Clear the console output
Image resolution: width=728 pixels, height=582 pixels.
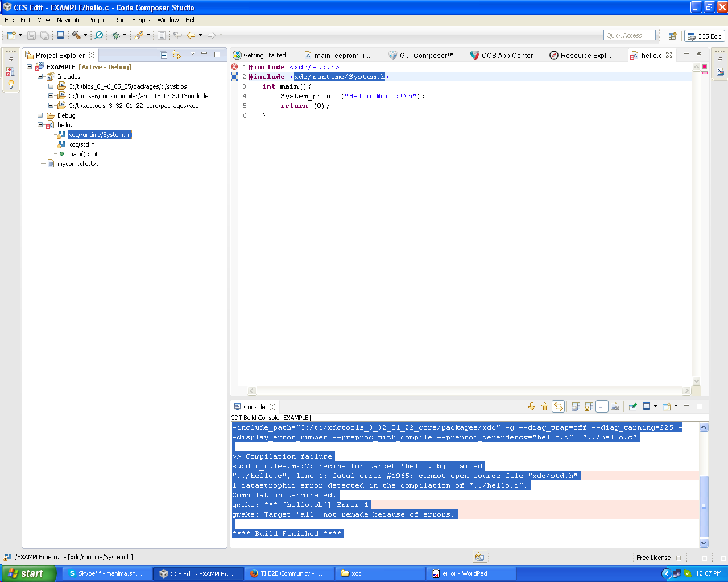[x=615, y=406]
